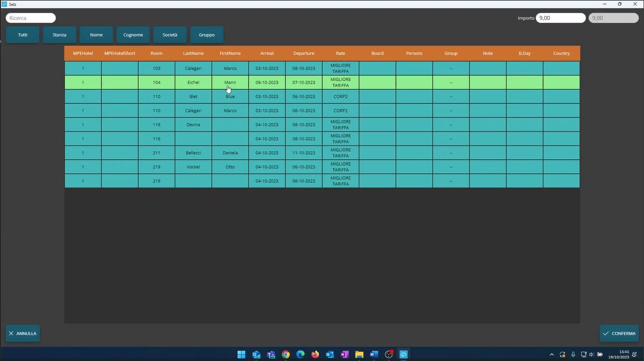Cancel with the ANNULLA button

tap(23, 334)
